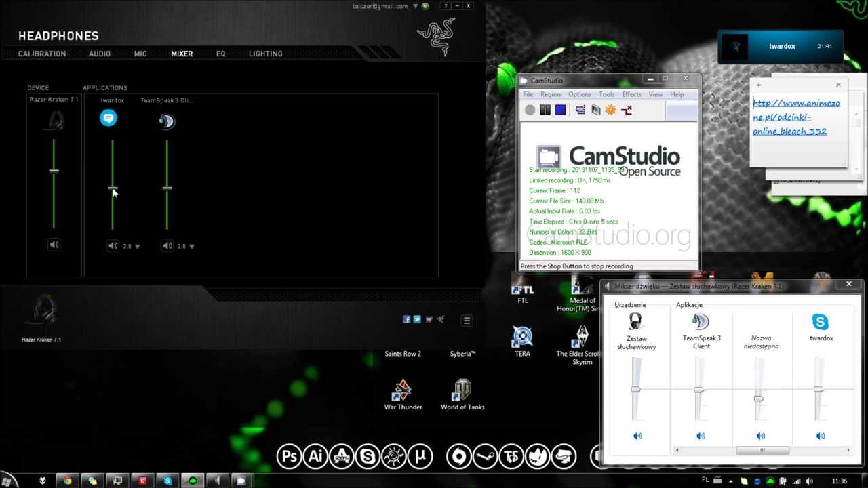Open CamStudio Help menu
868x488 pixels.
[x=677, y=94]
